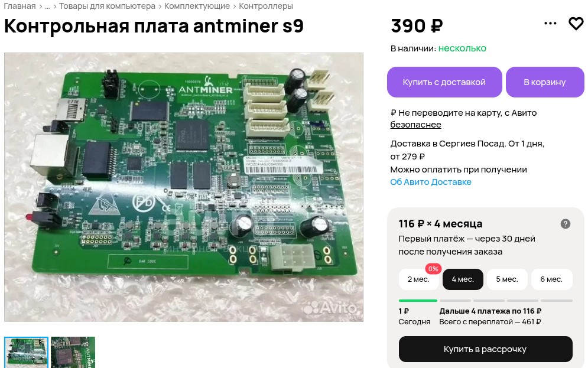Screen dimensions: 588x368
Task: Open the "безопаснее" safety link
Action: pyautogui.click(x=415, y=125)
